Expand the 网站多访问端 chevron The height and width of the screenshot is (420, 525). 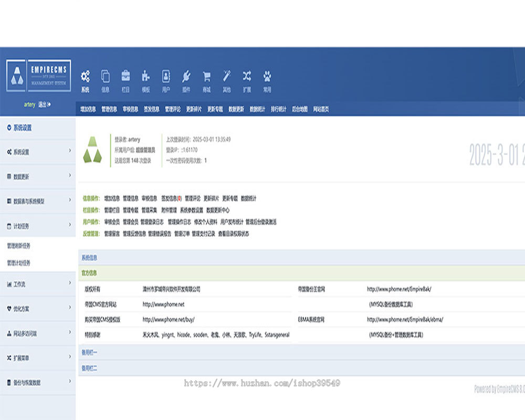pyautogui.click(x=70, y=332)
